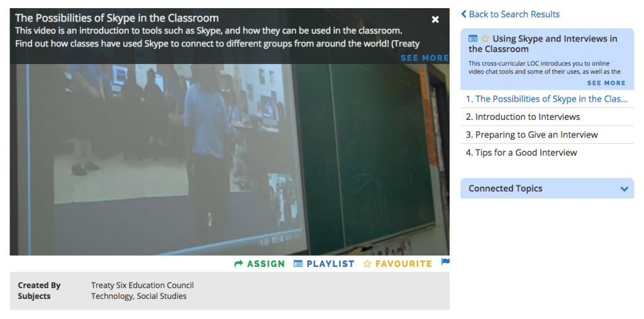See more of the video description
The height and width of the screenshot is (319, 644).
(x=425, y=58)
